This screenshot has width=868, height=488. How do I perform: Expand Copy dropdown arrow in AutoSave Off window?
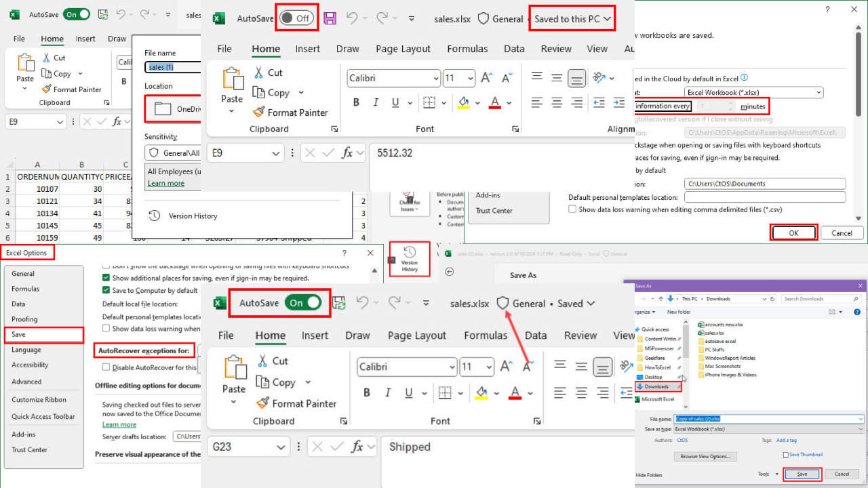click(x=302, y=93)
